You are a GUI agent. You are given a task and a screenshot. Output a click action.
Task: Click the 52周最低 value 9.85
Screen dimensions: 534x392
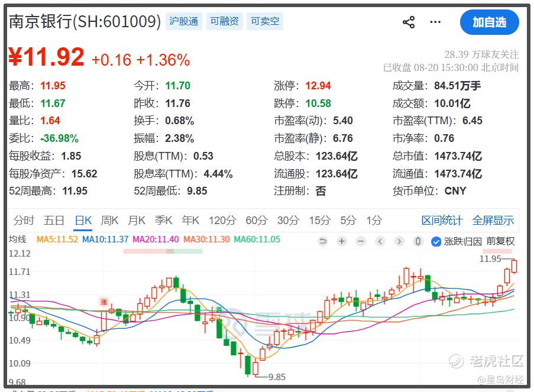[x=197, y=191]
